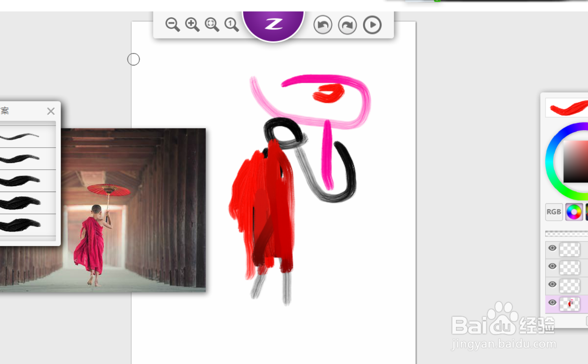Select the thinnest brush stroke preset
The width and height of the screenshot is (588, 364).
coord(28,136)
